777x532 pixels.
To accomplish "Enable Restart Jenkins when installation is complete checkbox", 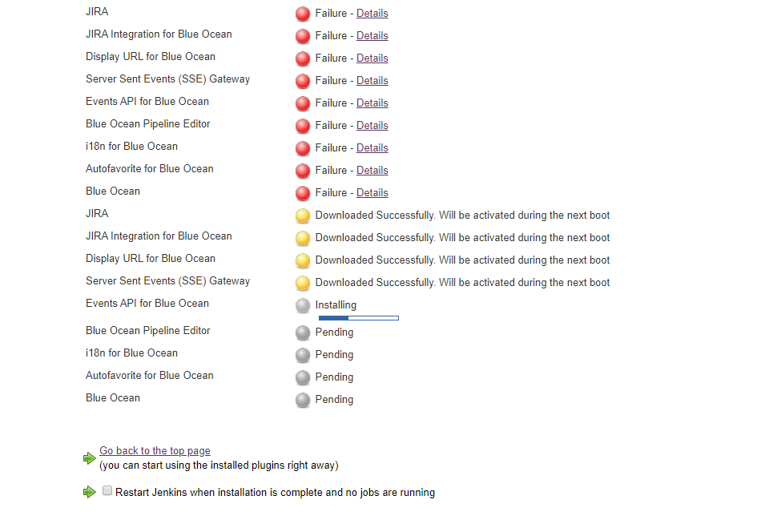I will 107,491.
